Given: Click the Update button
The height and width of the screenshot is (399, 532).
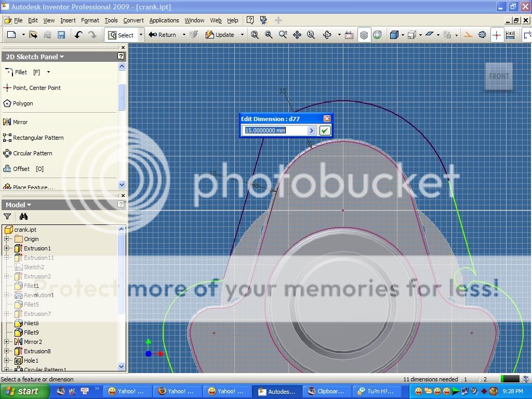Looking at the screenshot, I should pos(220,35).
